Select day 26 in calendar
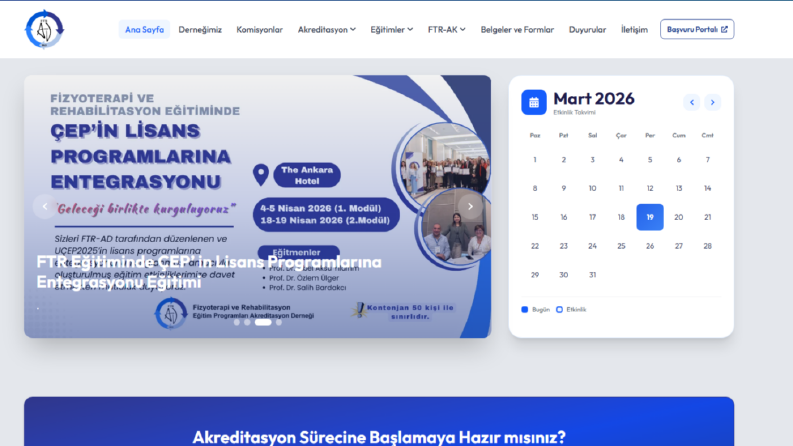The height and width of the screenshot is (446, 793). (x=650, y=246)
